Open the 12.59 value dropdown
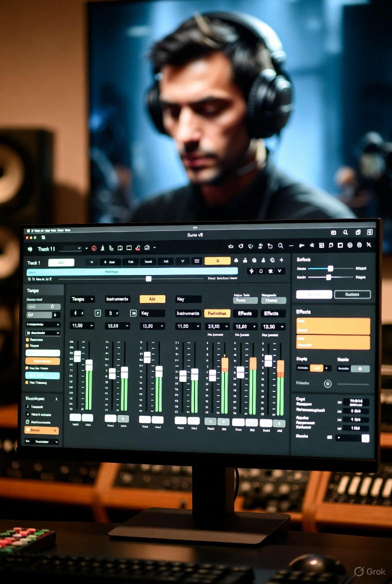This screenshot has width=392, height=584. (117, 326)
